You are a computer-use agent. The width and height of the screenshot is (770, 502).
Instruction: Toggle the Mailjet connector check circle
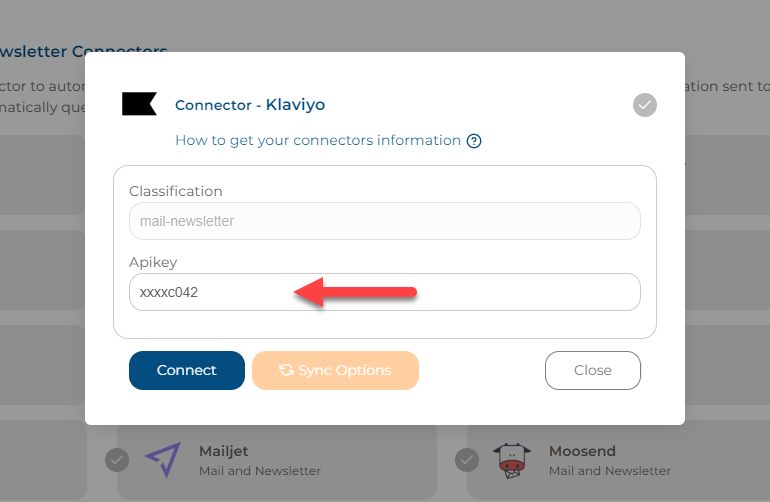point(117,460)
